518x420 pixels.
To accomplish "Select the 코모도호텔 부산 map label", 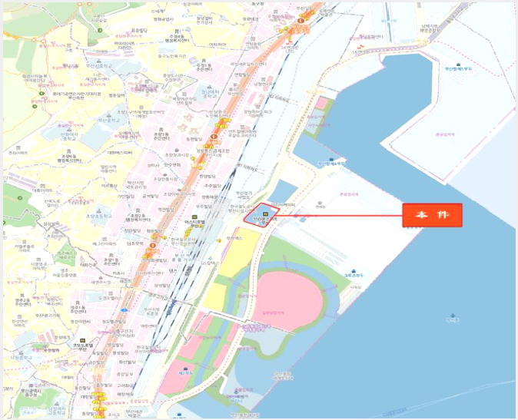I will click(82, 347).
